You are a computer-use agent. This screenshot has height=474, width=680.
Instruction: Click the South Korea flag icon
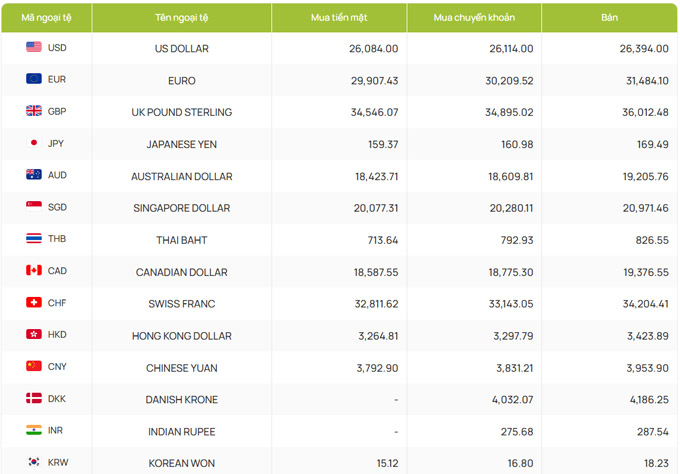point(34,462)
